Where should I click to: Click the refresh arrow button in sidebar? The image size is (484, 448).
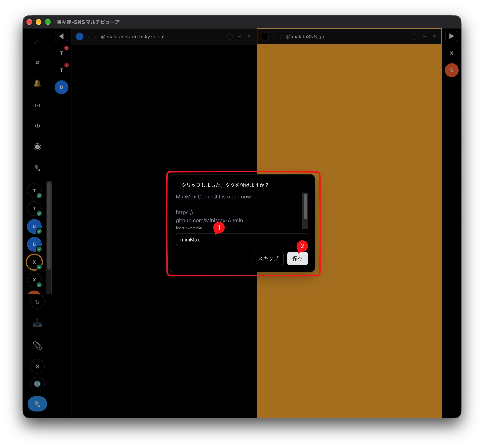pos(37,302)
